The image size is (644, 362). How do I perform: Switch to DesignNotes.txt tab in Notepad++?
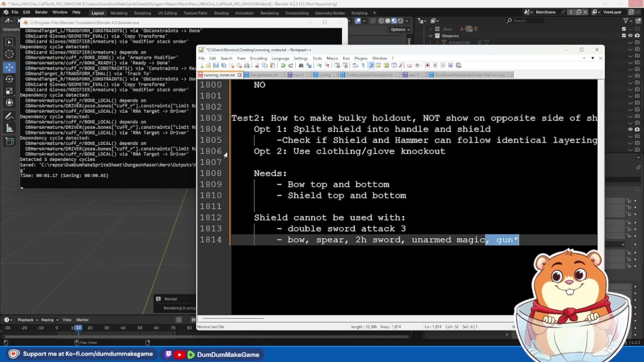(264, 75)
